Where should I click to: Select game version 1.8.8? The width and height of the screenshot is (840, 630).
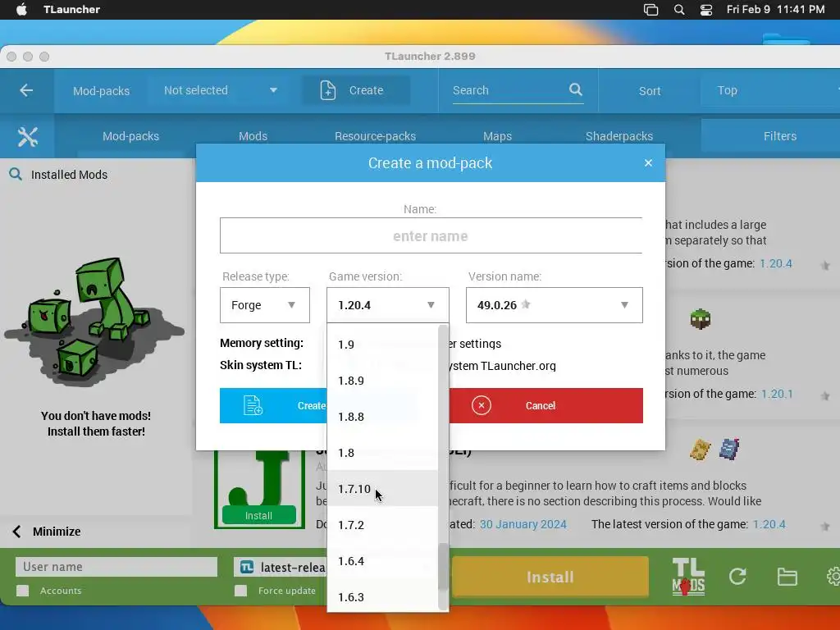coord(382,416)
